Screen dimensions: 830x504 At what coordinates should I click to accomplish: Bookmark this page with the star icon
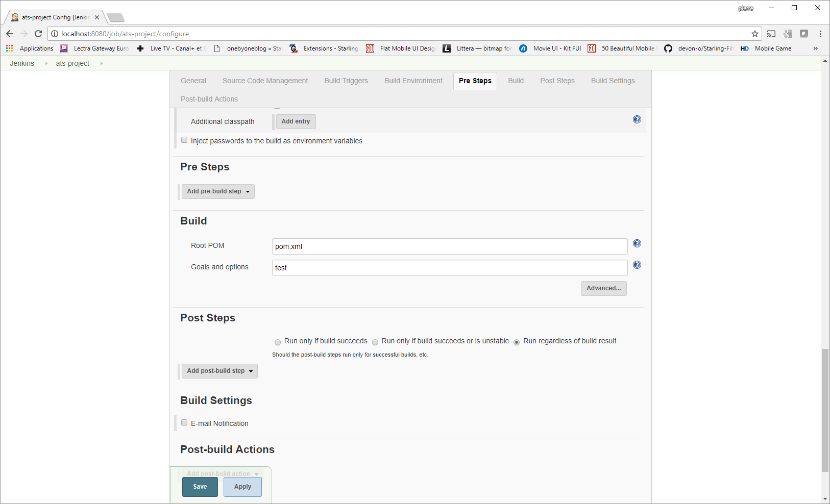point(755,34)
